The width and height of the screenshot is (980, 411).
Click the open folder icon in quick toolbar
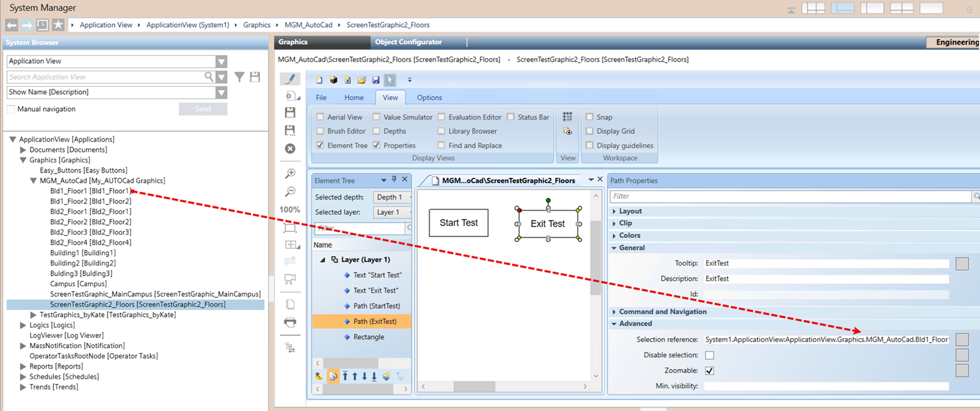(362, 80)
